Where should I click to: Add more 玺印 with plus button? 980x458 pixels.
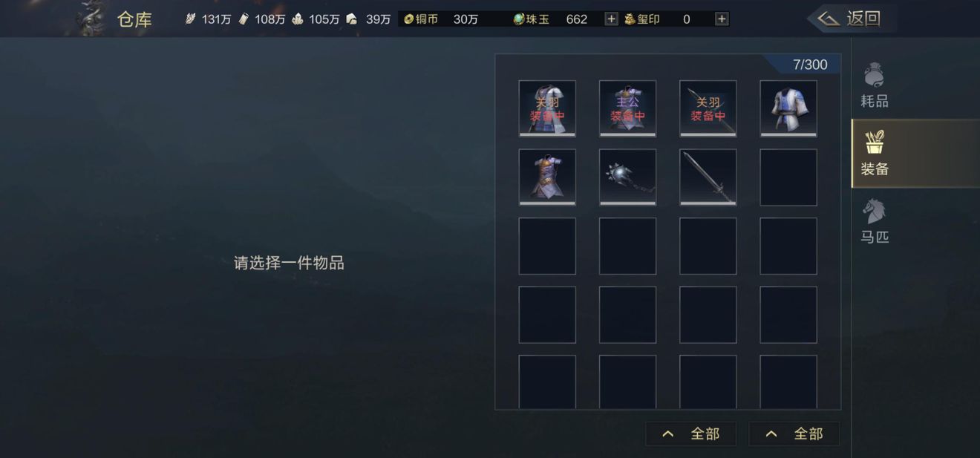click(722, 19)
